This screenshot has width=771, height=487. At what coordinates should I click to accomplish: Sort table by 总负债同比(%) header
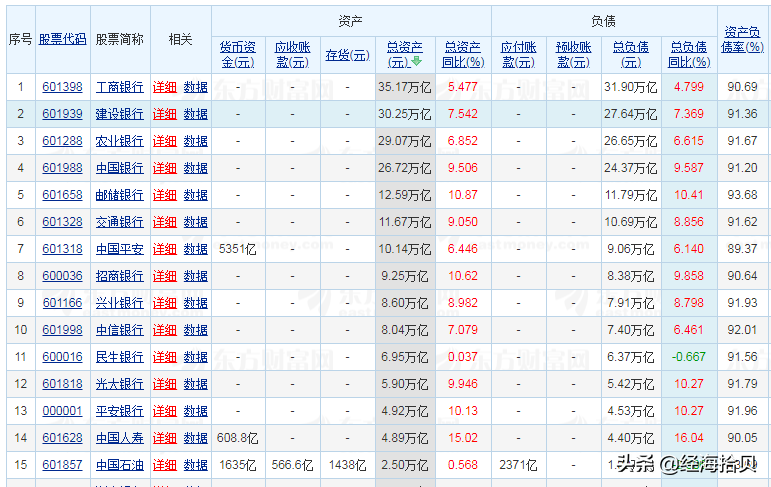689,55
